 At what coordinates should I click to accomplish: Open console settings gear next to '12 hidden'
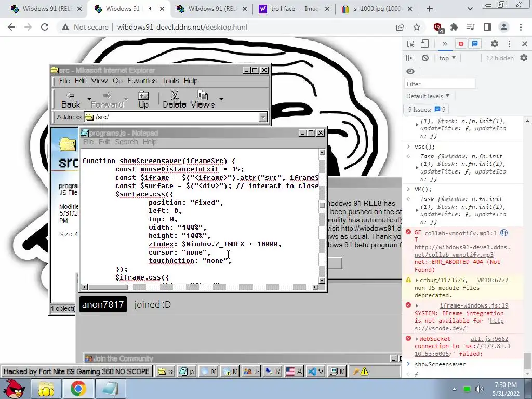click(x=524, y=58)
